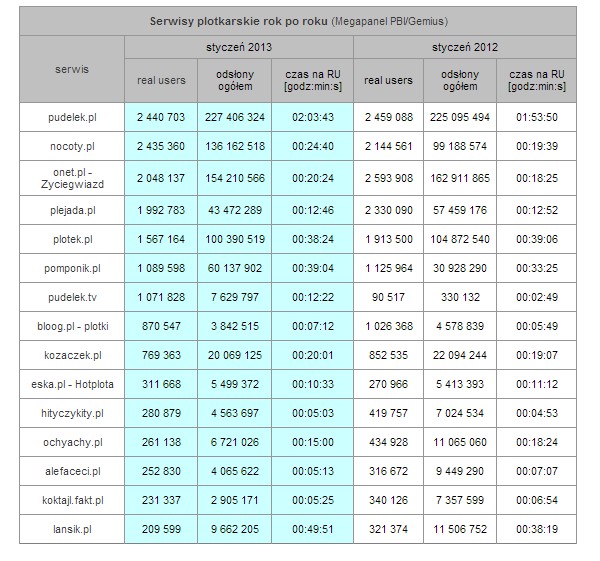Select the nocoty.pl row label
This screenshot has width=600, height=561.
(x=72, y=146)
